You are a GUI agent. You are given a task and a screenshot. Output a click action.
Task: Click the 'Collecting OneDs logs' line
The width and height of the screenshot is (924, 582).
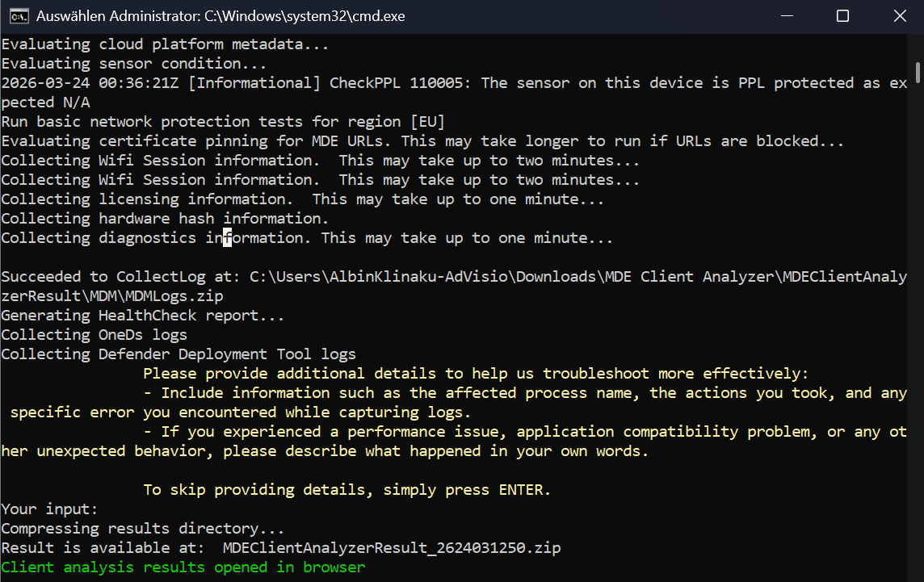pos(94,335)
